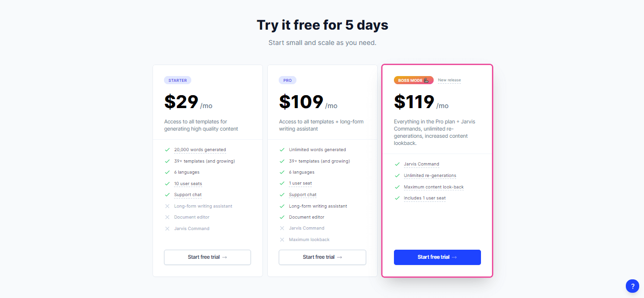Click Support chat in the Starter plan
The width and height of the screenshot is (644, 298).
point(188,195)
